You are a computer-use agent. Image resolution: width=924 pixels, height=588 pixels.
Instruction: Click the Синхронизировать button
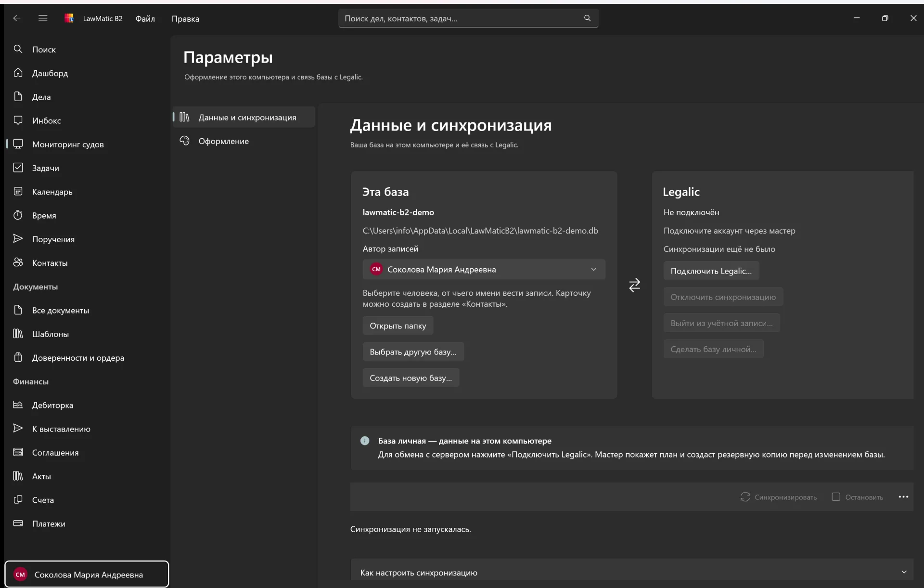(778, 497)
